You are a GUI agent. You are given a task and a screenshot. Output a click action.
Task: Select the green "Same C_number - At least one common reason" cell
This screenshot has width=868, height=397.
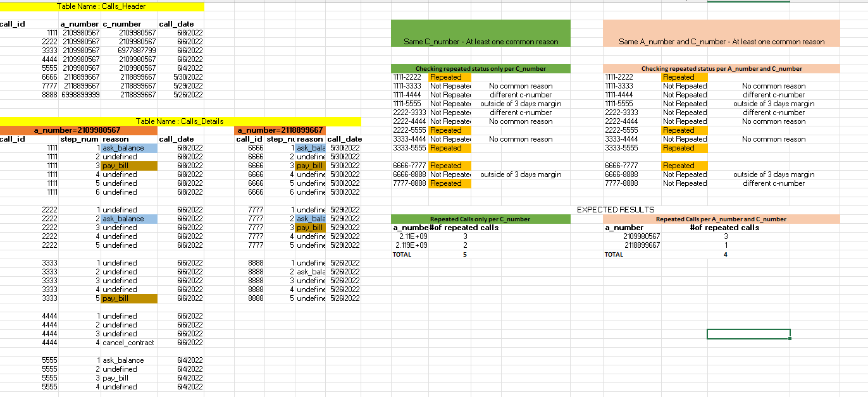pos(481,33)
